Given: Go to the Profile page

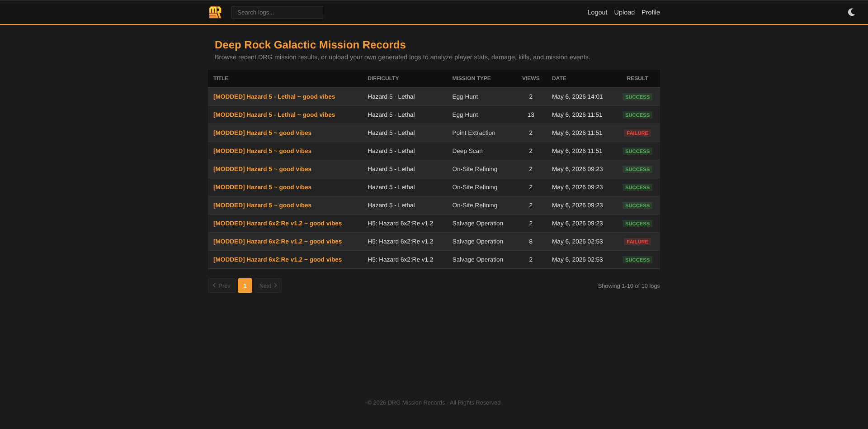Looking at the screenshot, I should [x=651, y=12].
